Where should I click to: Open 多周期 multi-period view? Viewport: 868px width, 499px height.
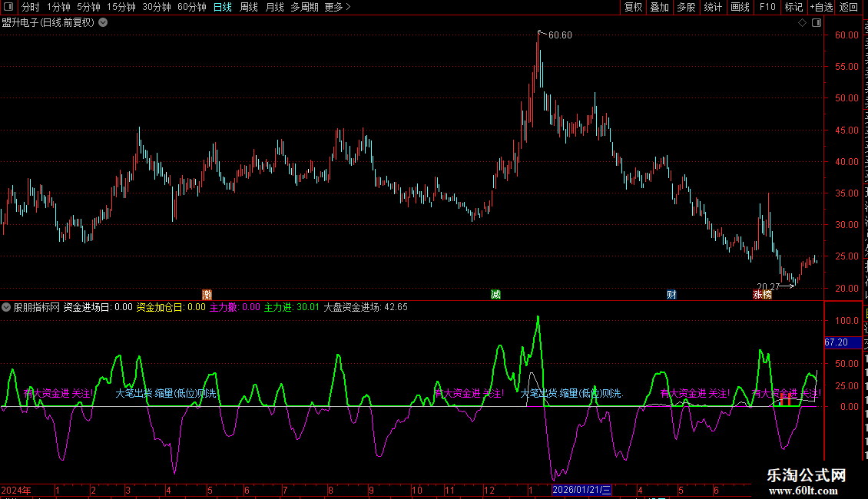(304, 7)
